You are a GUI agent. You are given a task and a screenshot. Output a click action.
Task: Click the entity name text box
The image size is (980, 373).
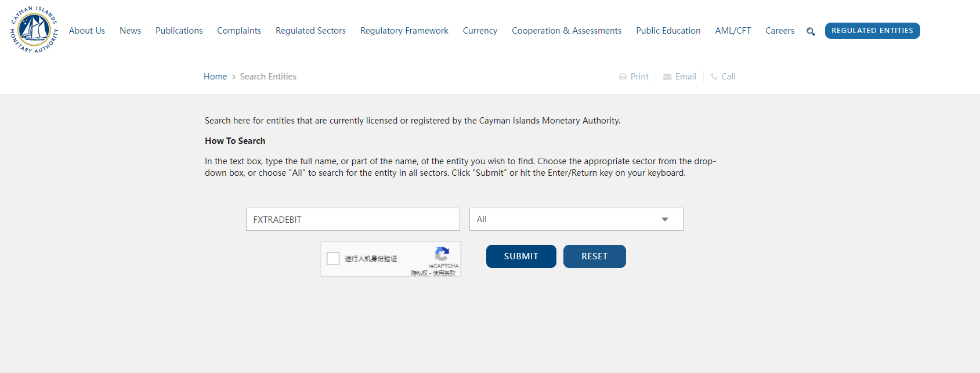(x=353, y=219)
